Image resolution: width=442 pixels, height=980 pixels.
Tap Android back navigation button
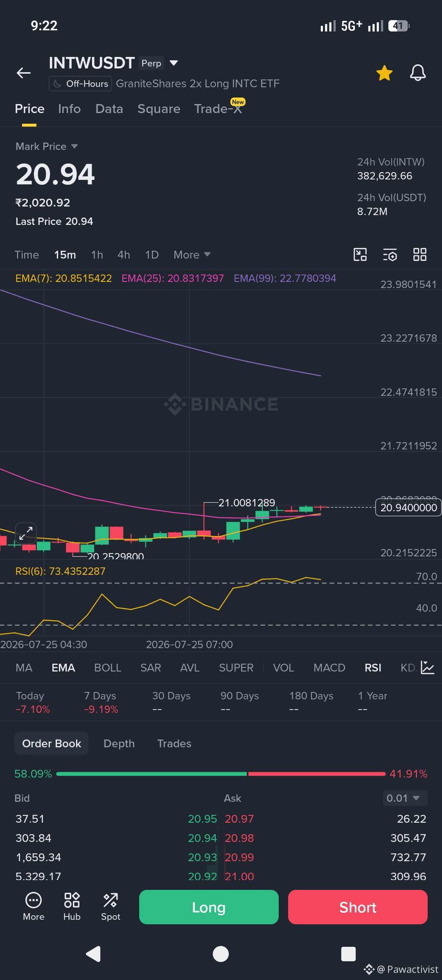(x=94, y=954)
